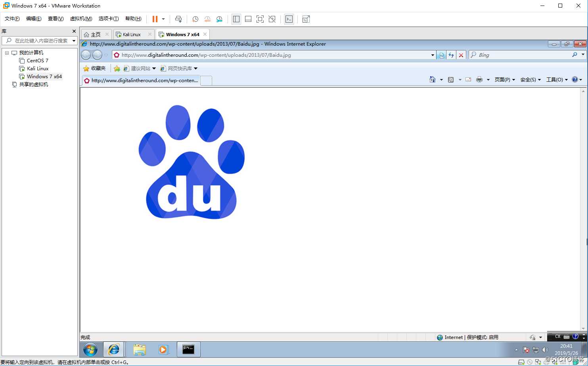
Task: Click Windows Explorer folder in taskbar
Action: tap(140, 349)
